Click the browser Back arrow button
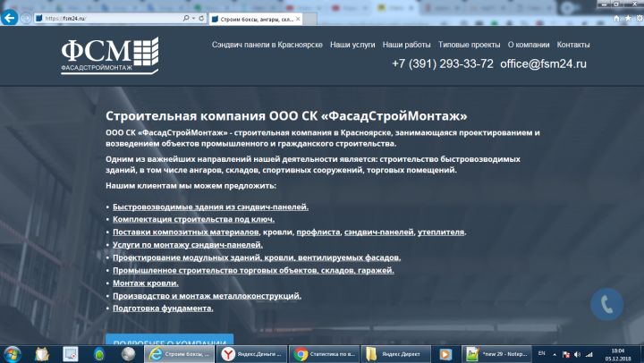The width and height of the screenshot is (644, 363). 9,18
